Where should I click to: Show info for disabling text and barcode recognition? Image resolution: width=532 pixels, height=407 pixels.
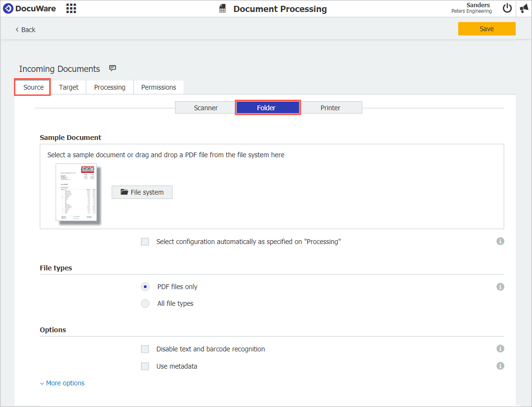pos(500,349)
